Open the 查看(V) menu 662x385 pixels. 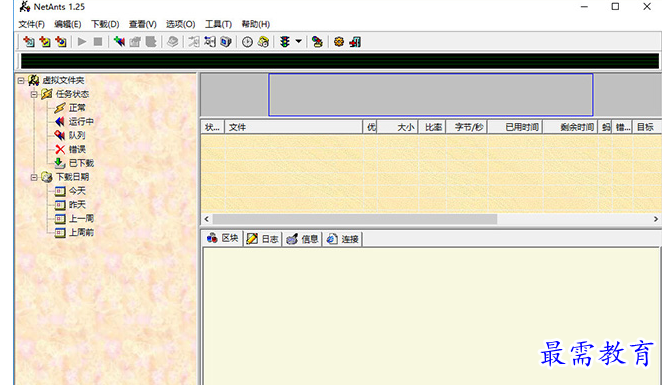[x=143, y=24]
